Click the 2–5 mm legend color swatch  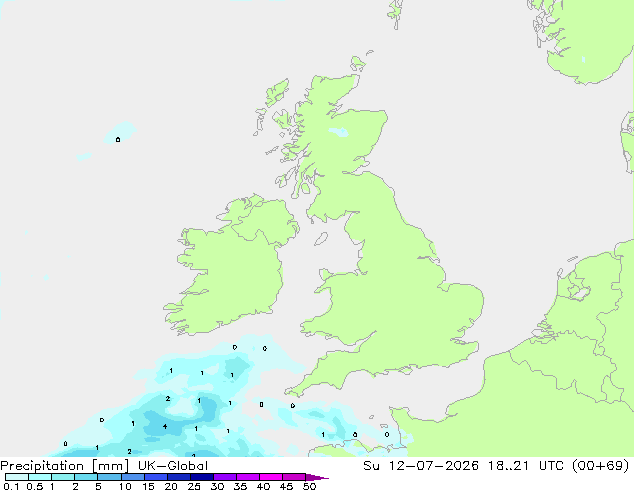[x=86, y=477]
